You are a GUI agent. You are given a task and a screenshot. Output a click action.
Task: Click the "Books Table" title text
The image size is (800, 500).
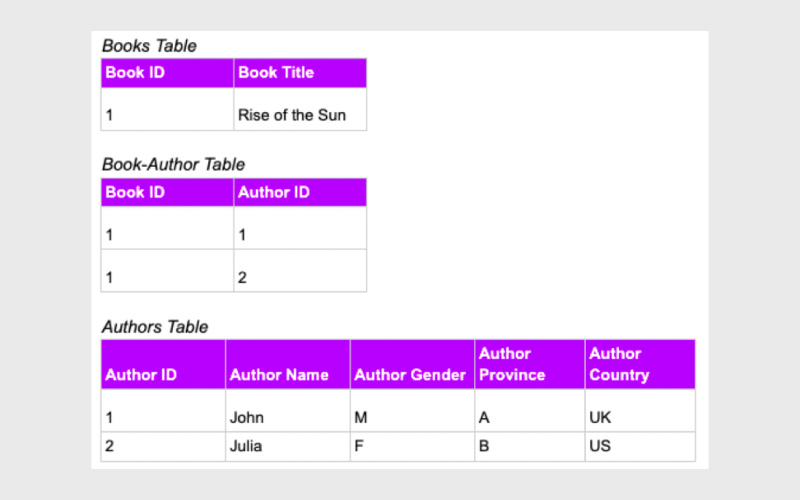(149, 46)
